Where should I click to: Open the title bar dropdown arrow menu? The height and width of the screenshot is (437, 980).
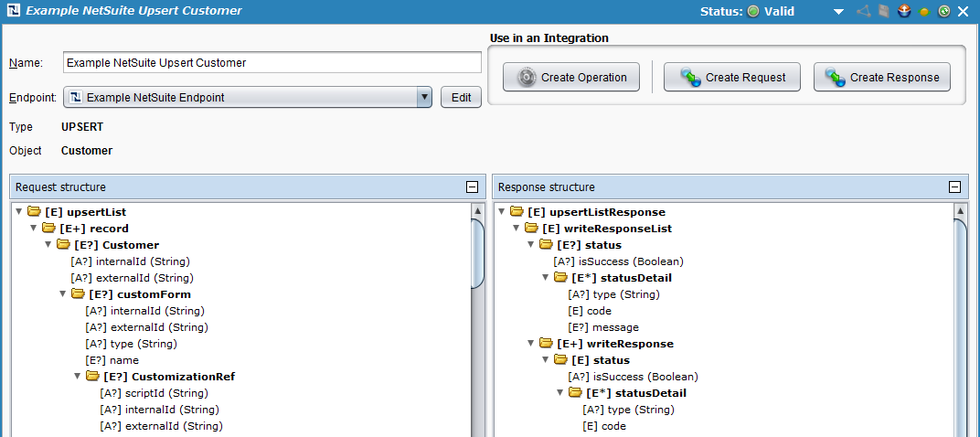tap(838, 12)
